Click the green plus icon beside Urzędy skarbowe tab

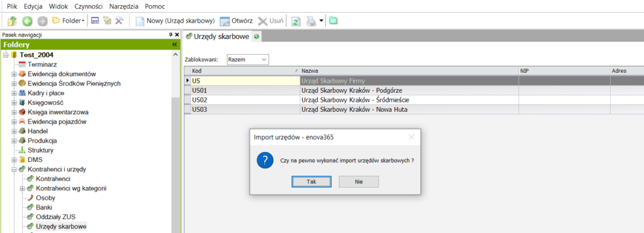click(257, 36)
